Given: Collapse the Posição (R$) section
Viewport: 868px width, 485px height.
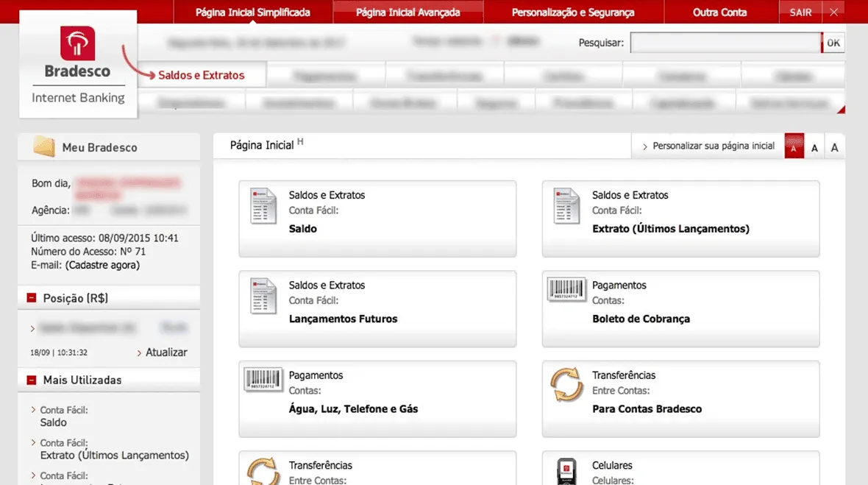Looking at the screenshot, I should point(32,298).
